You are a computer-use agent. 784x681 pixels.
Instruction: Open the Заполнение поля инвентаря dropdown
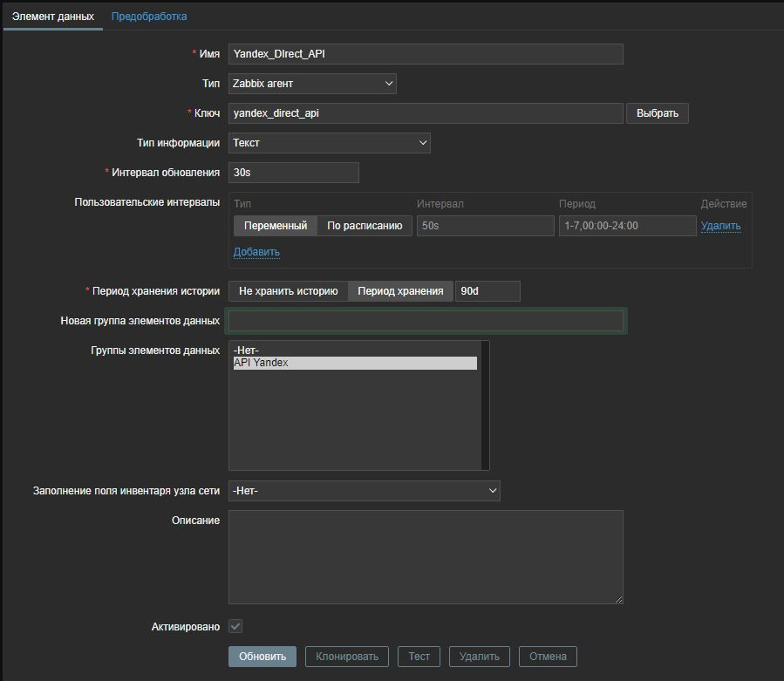coord(364,491)
